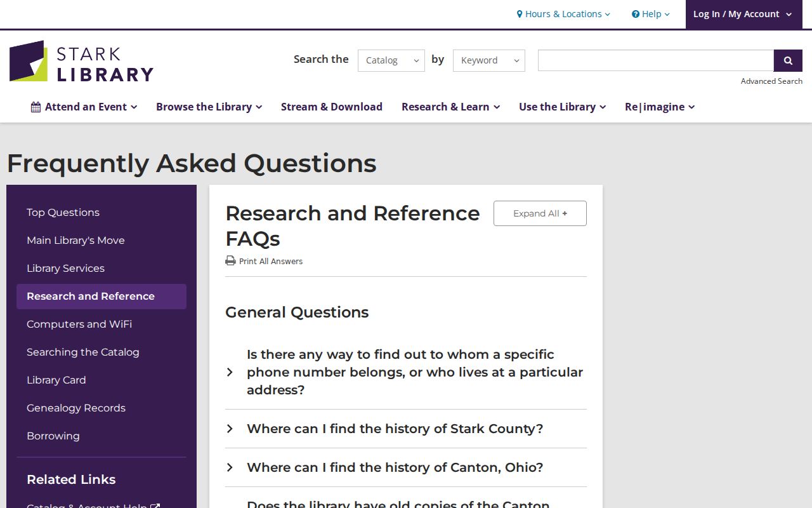This screenshot has height=508, width=812.
Task: Click into the catalog search text field
Action: (656, 60)
